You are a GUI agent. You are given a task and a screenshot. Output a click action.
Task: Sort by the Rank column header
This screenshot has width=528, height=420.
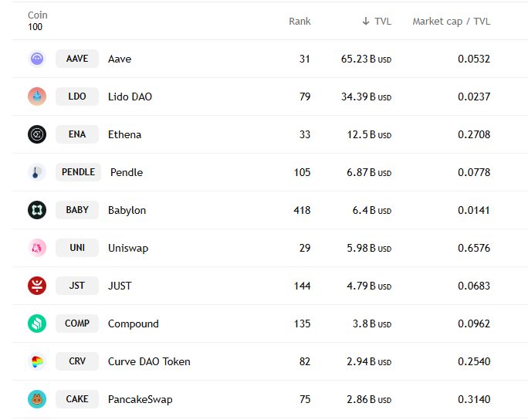[x=300, y=21]
